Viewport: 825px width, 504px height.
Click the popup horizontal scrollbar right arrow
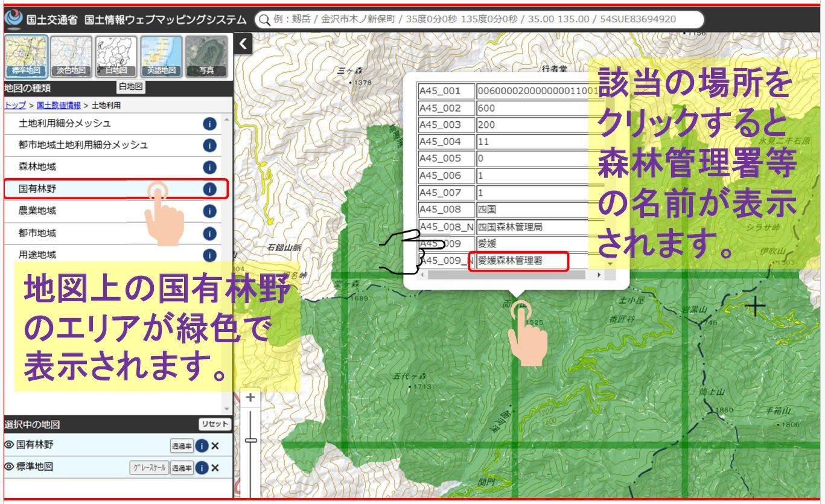599,275
